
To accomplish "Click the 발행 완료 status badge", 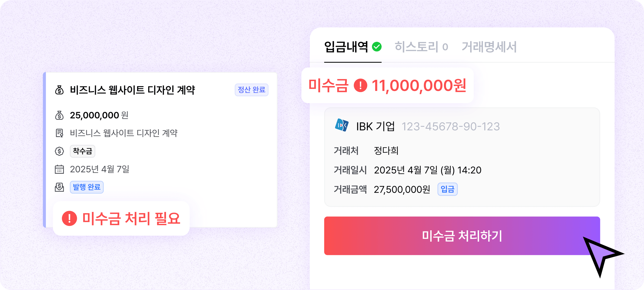I will click(x=87, y=187).
